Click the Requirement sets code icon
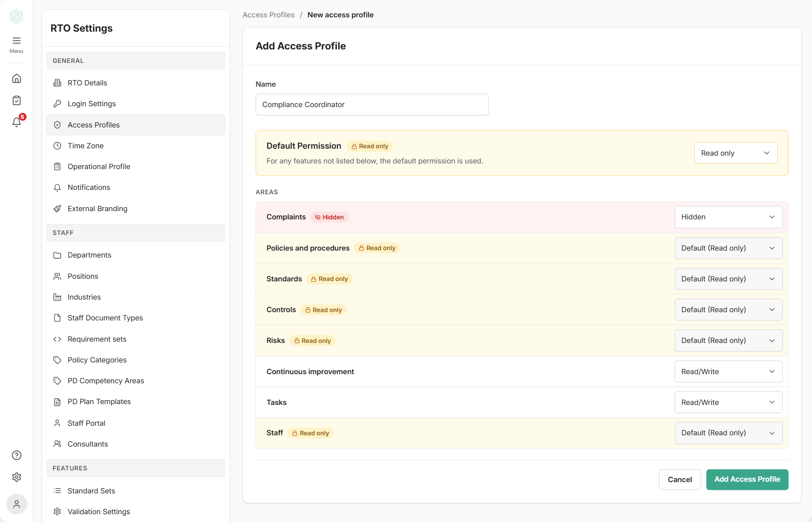Image resolution: width=812 pixels, height=522 pixels. (x=57, y=339)
